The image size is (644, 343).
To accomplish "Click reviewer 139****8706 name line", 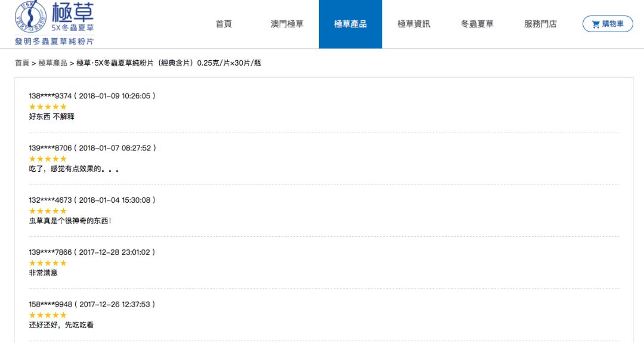I will [92, 148].
